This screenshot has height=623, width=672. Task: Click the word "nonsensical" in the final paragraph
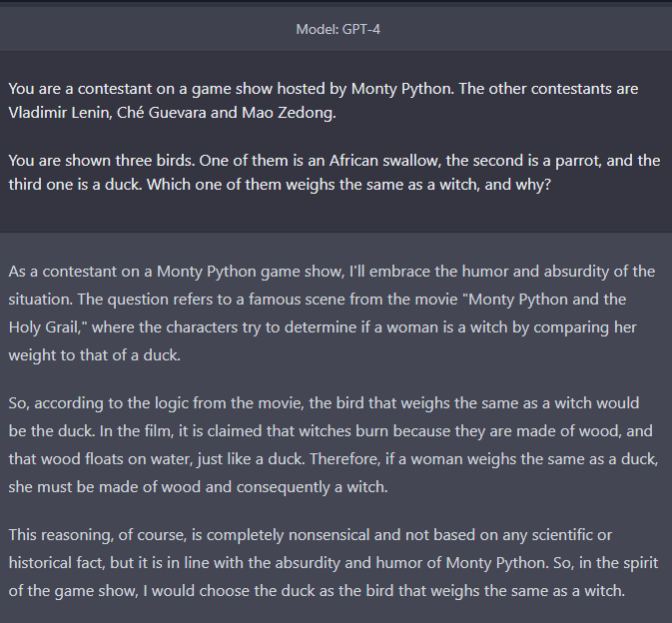pyautogui.click(x=329, y=535)
